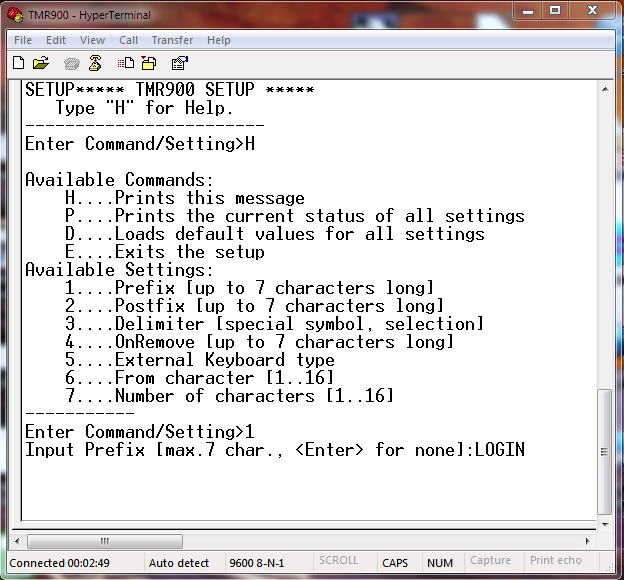Click the New connection toolbar icon
Image resolution: width=624 pixels, height=580 pixels.
point(18,63)
